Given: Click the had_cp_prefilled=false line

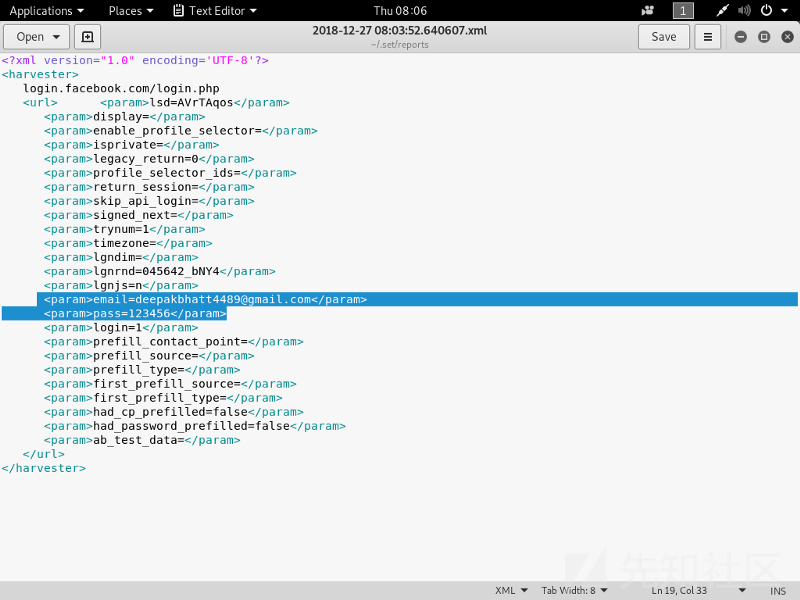Looking at the screenshot, I should 173,412.
